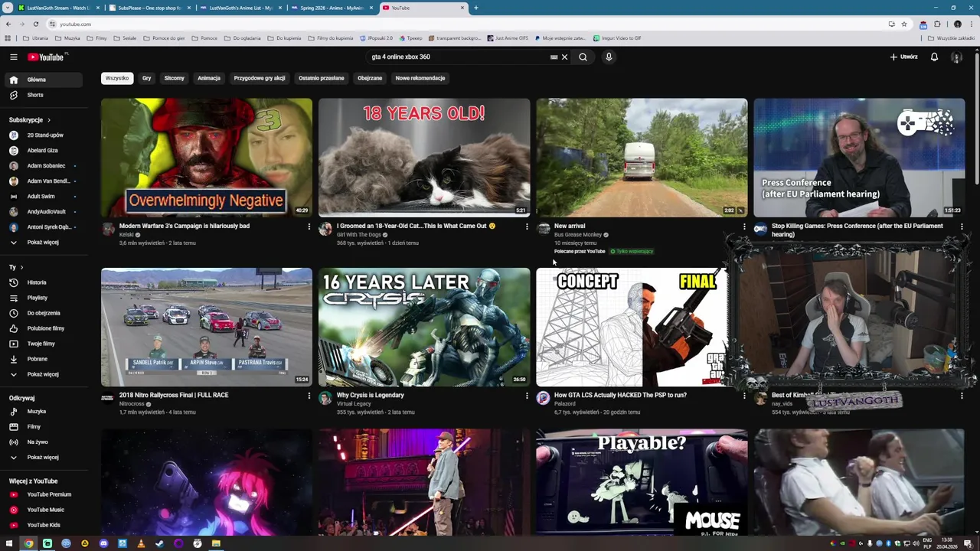Focus the YouTube search input field
Viewport: 980px width, 551px height.
tap(457, 57)
